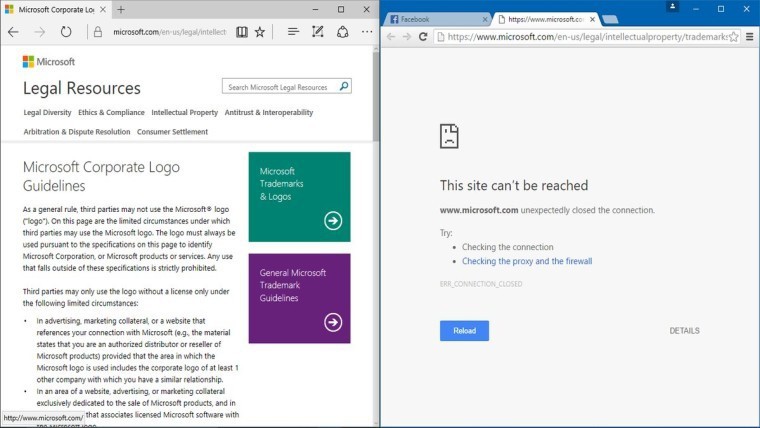Bookmark this page with Chrome star
Image resolution: width=760 pixels, height=428 pixels.
(733, 37)
